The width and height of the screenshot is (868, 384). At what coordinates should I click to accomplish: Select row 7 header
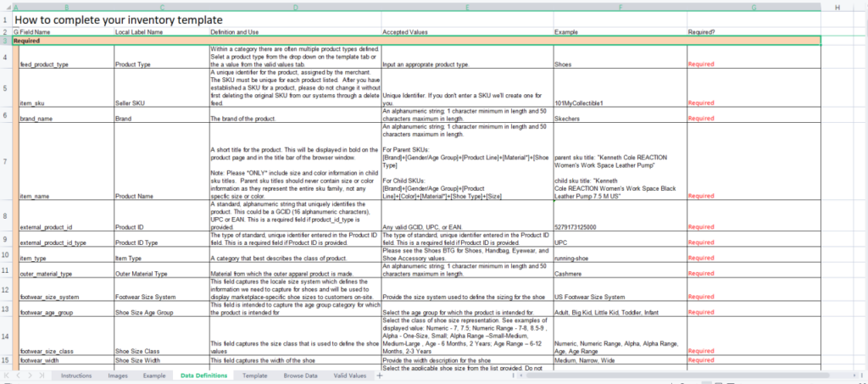[5, 162]
